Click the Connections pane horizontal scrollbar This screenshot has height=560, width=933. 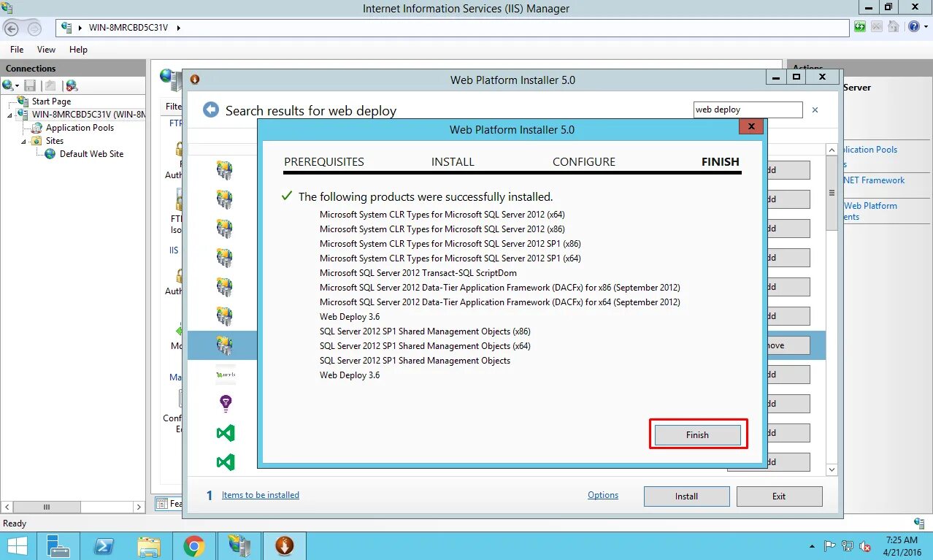coord(47,507)
